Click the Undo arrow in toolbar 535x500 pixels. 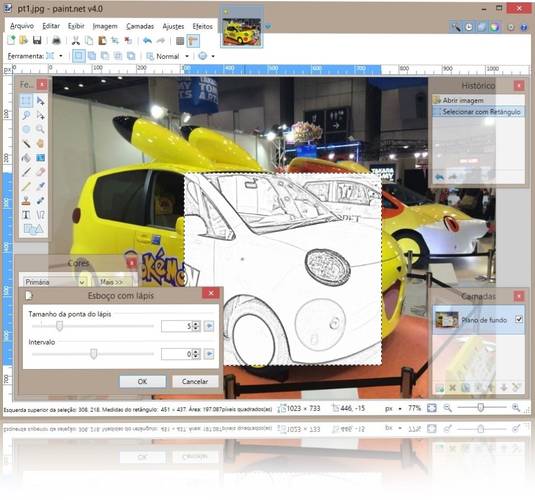pyautogui.click(x=147, y=41)
